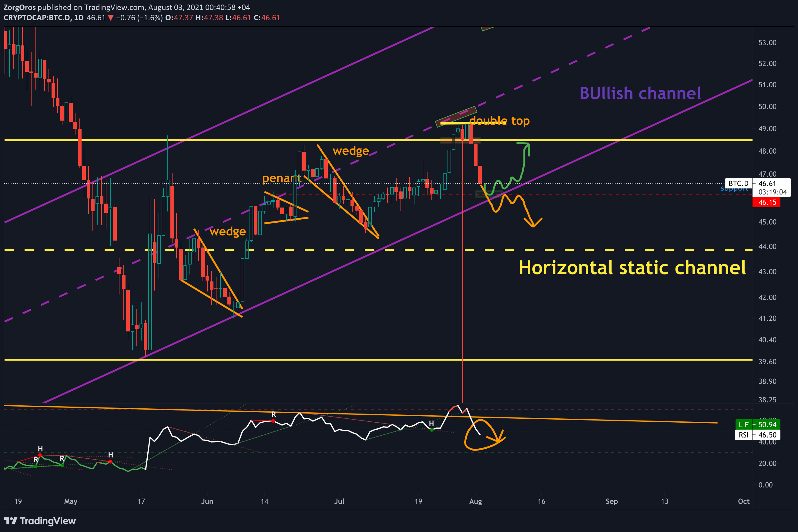This screenshot has height=532, width=798.
Task: Click the 16 date label on time axis
Action: pos(541,501)
